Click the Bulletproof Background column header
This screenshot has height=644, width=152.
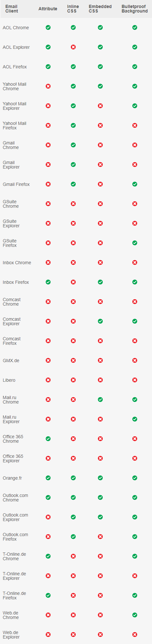pos(135,9)
